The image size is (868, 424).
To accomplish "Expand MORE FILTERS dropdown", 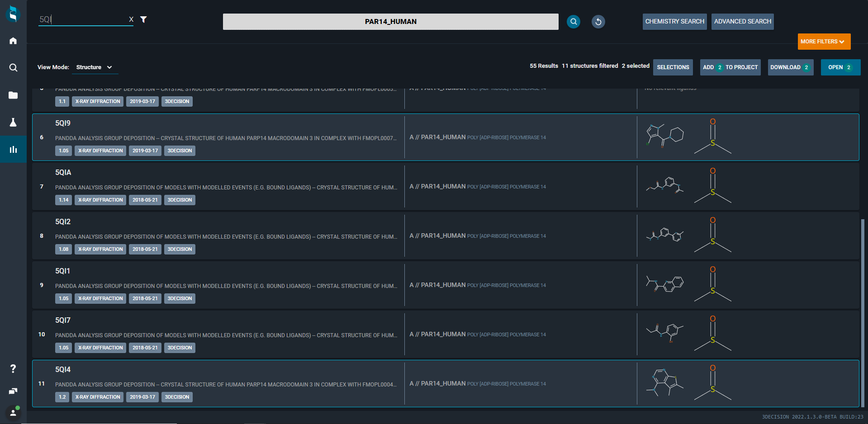I will point(824,42).
